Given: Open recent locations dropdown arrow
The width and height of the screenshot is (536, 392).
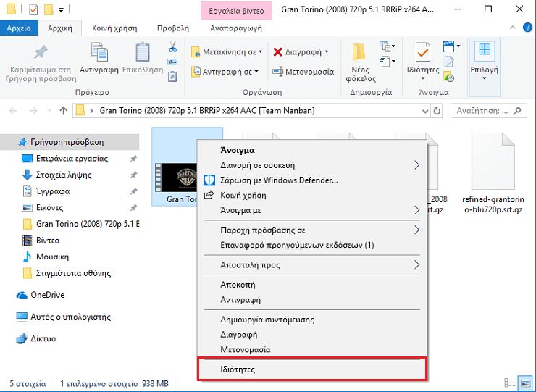Looking at the screenshot, I should (x=49, y=110).
